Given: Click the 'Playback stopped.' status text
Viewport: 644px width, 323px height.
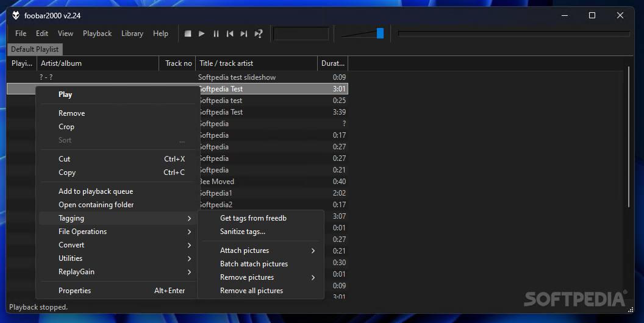Looking at the screenshot, I should click(38, 307).
